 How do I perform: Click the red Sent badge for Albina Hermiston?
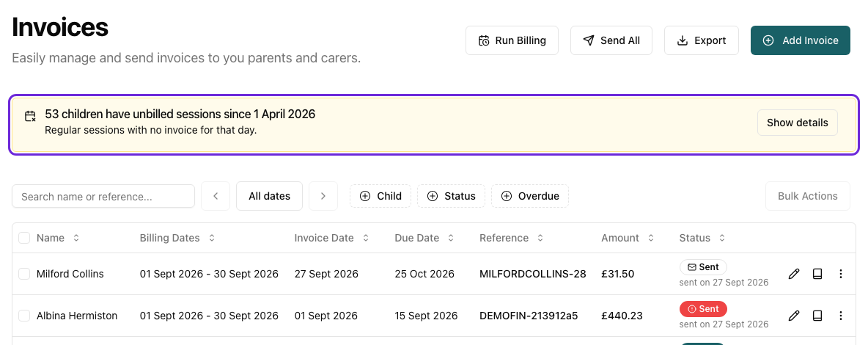(x=703, y=309)
